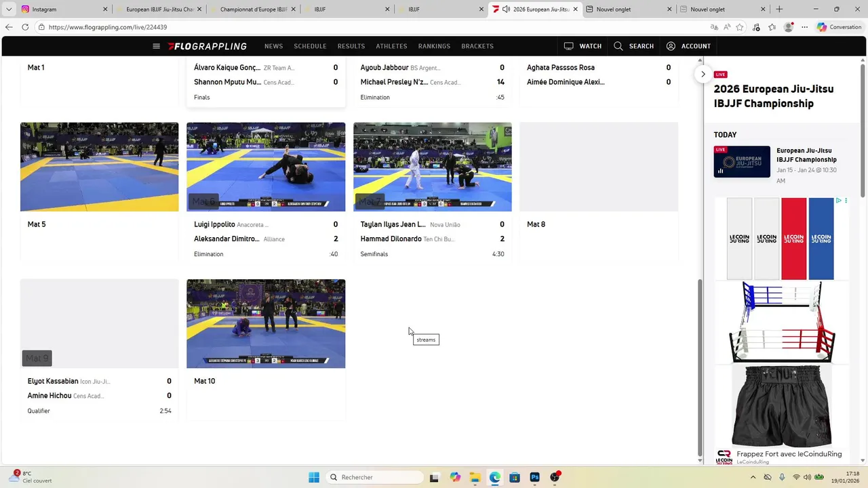
Task: Open the BRACKETS menu item
Action: [477, 46]
